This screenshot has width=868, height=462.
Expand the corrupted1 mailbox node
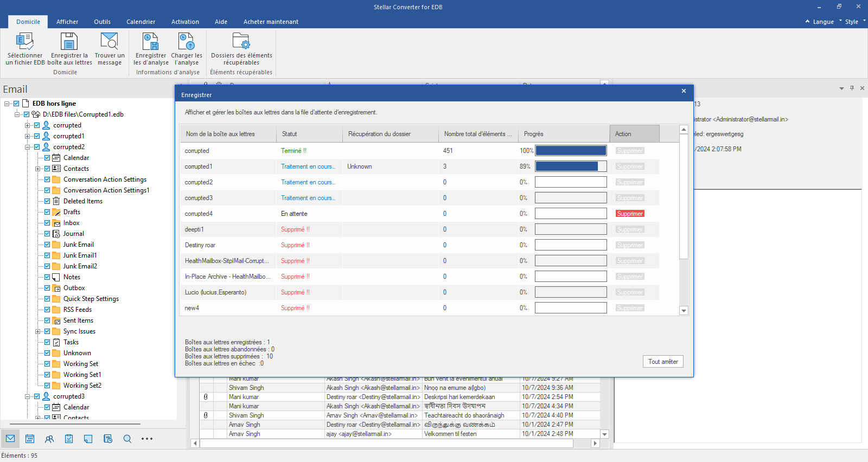[x=27, y=136]
